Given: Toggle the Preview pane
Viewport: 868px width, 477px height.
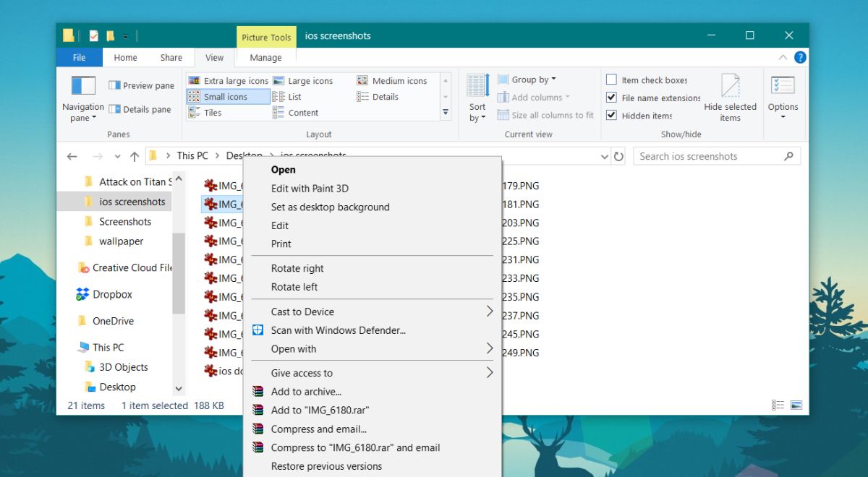Looking at the screenshot, I should click(x=142, y=85).
